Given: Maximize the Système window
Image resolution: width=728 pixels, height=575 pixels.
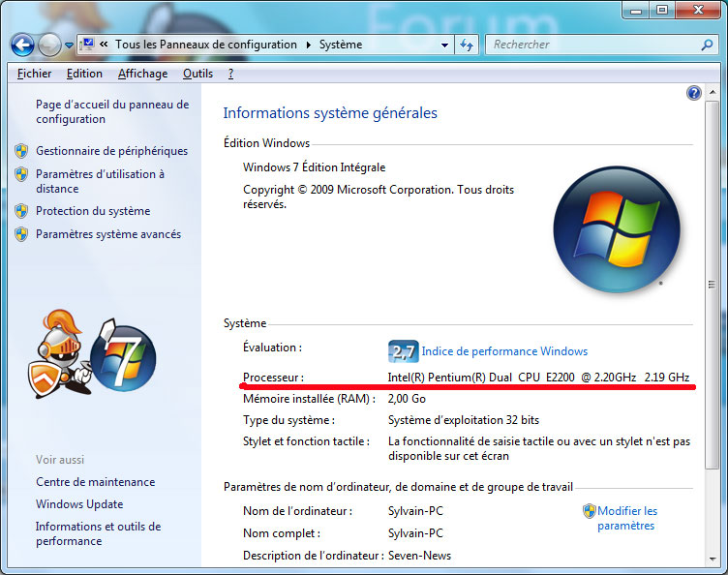Looking at the screenshot, I should coord(662,10).
